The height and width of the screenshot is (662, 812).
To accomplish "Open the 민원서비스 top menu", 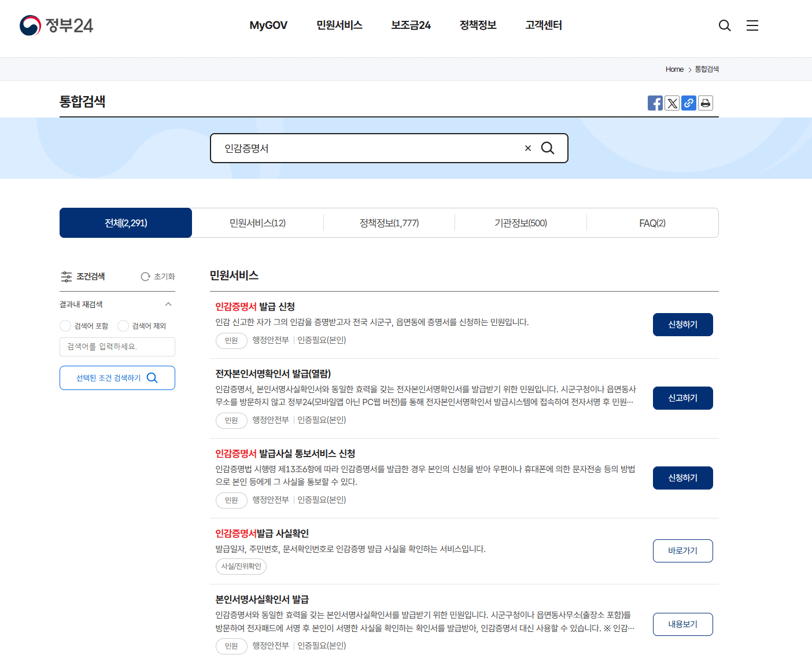I will [339, 25].
